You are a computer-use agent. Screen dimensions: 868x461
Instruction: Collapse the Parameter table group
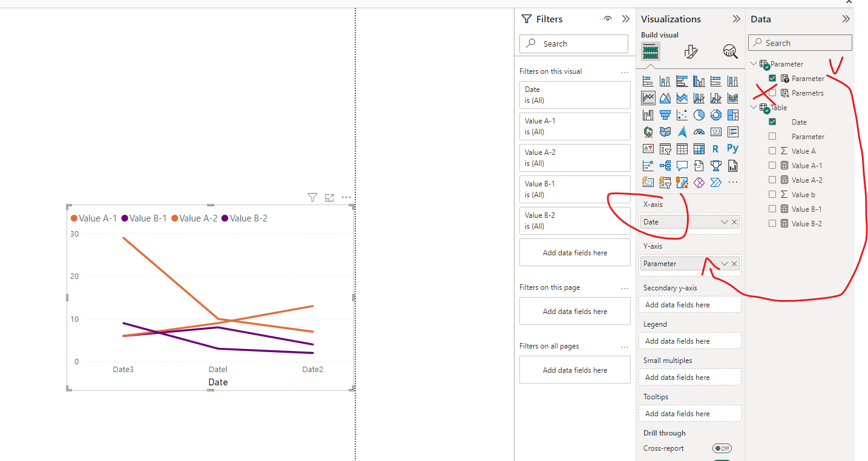tap(754, 64)
